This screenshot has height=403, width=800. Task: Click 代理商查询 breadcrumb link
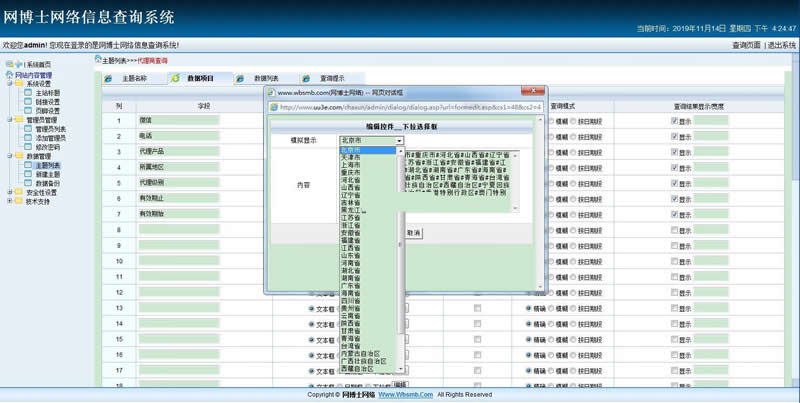[x=152, y=61]
